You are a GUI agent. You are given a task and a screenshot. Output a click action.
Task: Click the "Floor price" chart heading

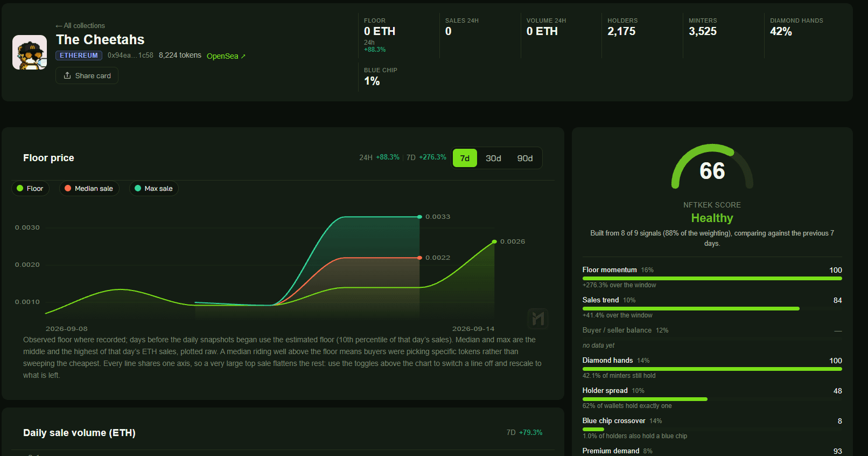(x=48, y=158)
